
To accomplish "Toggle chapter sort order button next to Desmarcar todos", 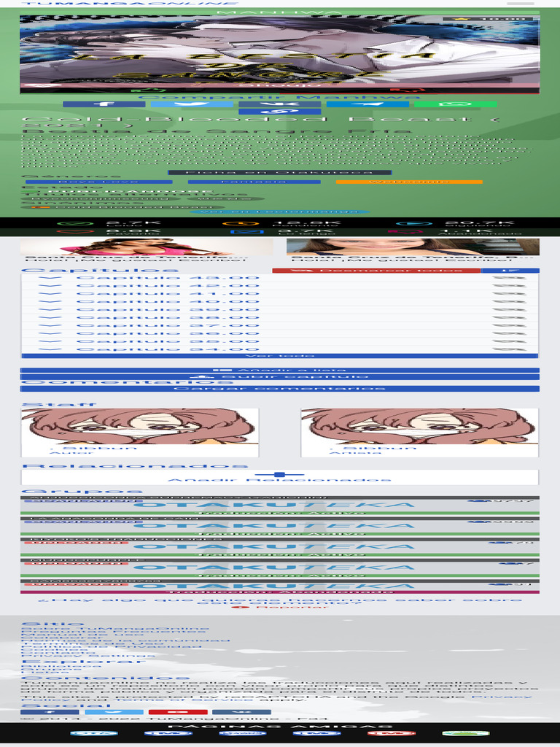I will click(x=510, y=271).
